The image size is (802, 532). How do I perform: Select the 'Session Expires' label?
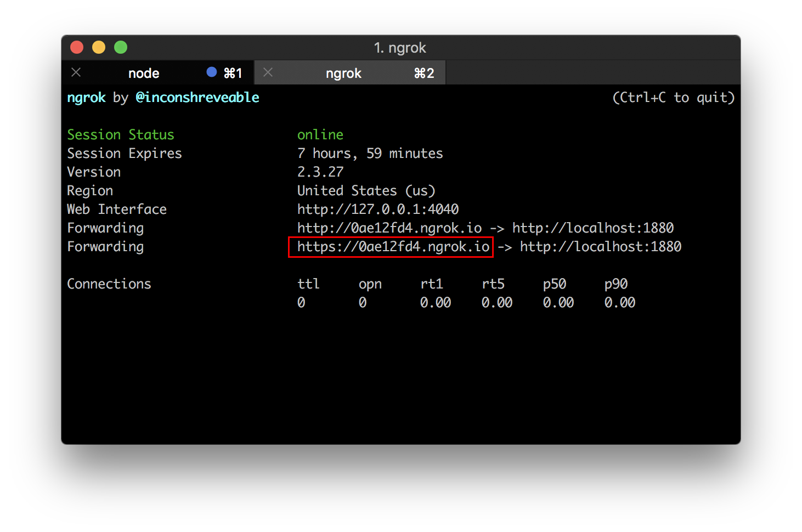125,154
